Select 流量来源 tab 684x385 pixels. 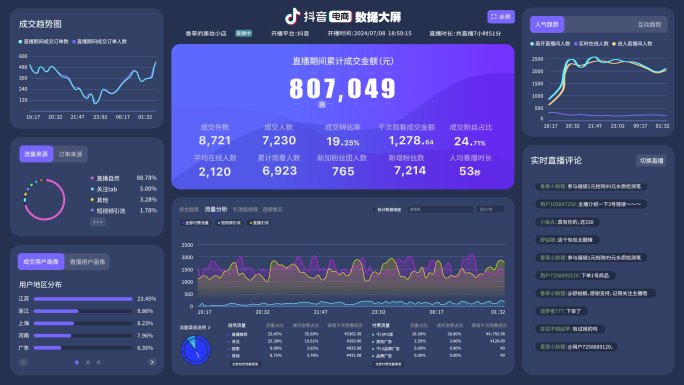click(36, 154)
